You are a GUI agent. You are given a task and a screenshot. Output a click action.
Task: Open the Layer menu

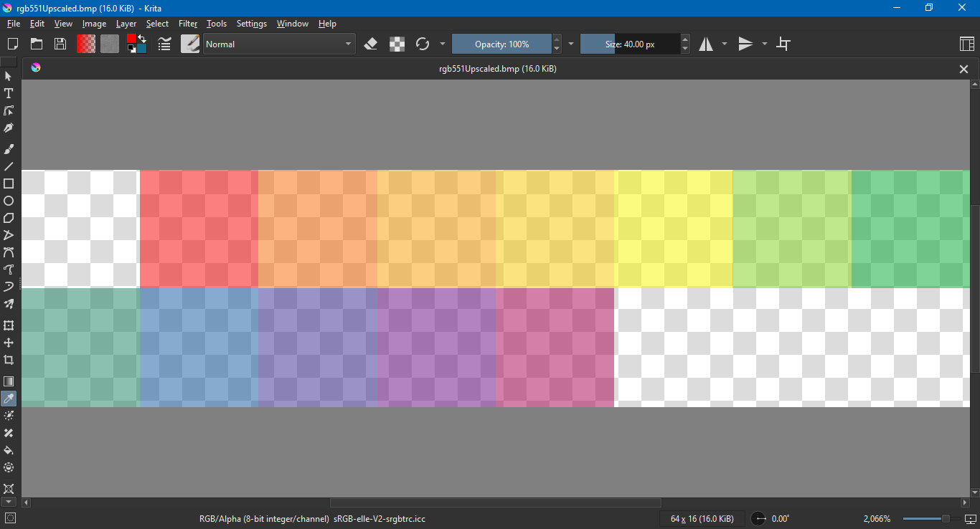click(x=126, y=24)
